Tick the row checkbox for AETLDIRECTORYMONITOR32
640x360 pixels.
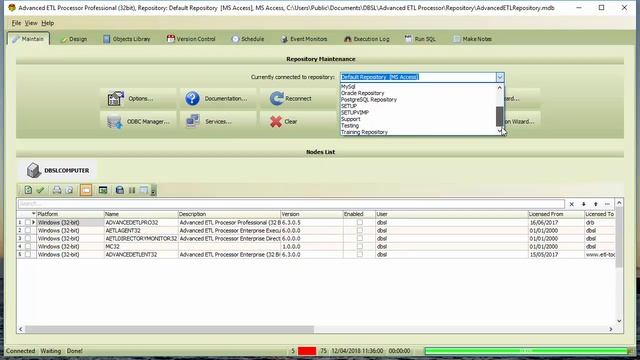28,238
